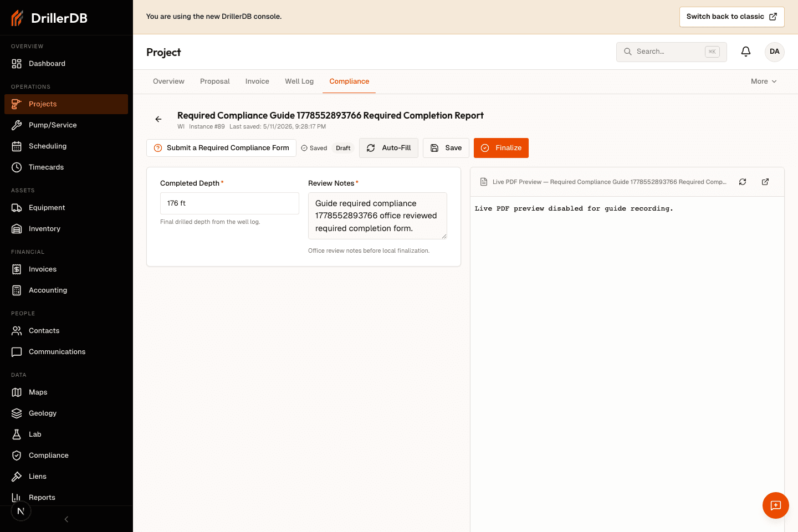This screenshot has height=532, width=798.
Task: Click the PDF document icon in preview header
Action: tap(484, 182)
